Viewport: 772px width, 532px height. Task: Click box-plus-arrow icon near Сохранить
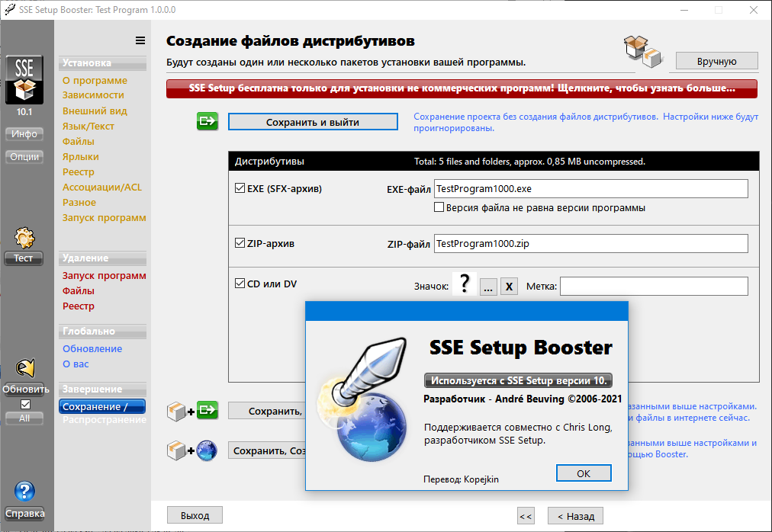192,411
